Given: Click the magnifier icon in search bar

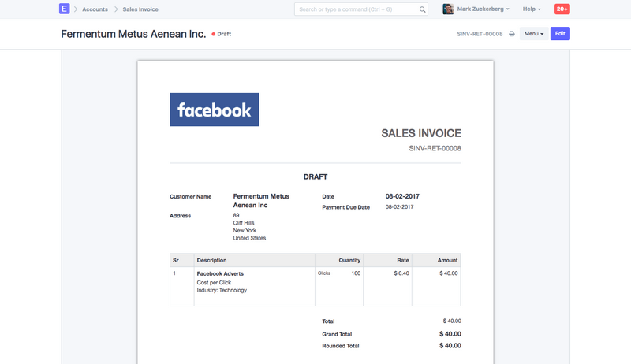Looking at the screenshot, I should tap(423, 9).
